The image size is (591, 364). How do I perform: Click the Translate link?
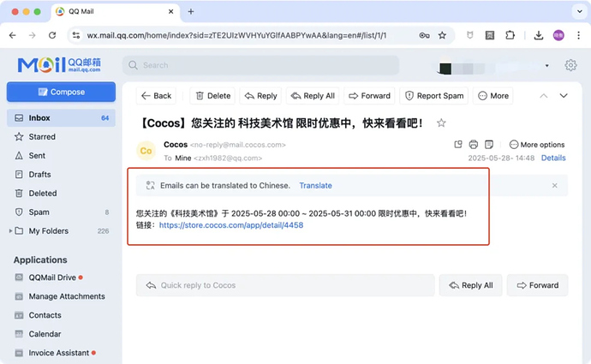[x=315, y=185]
